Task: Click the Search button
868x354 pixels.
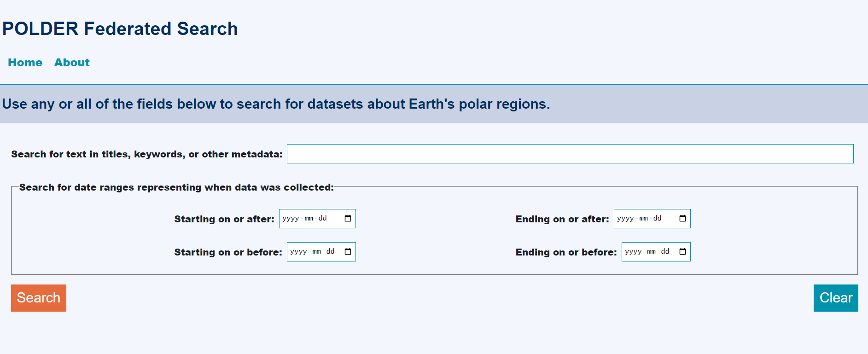Action: [39, 298]
